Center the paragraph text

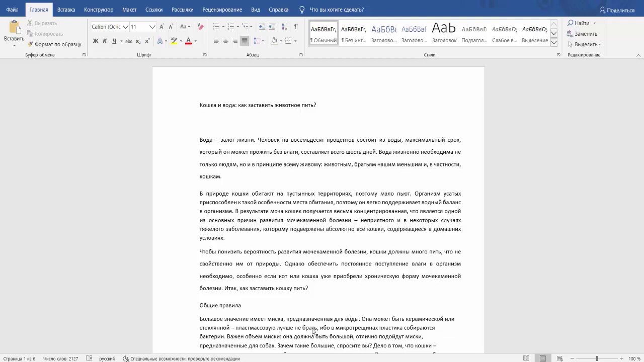(225, 41)
